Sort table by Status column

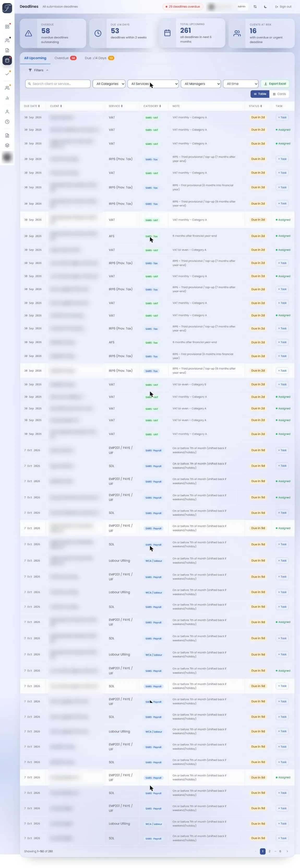tap(255, 106)
